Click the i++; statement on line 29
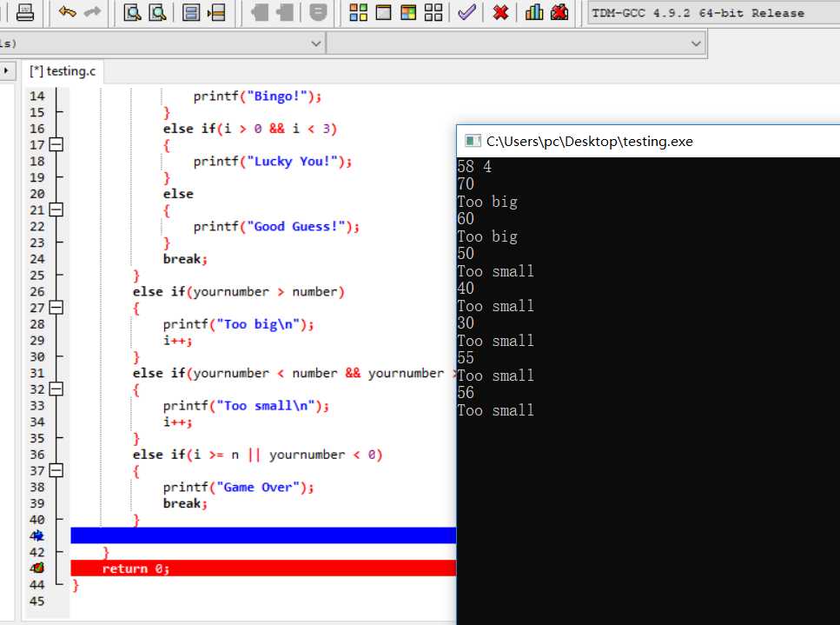This screenshot has height=625, width=840. point(177,341)
